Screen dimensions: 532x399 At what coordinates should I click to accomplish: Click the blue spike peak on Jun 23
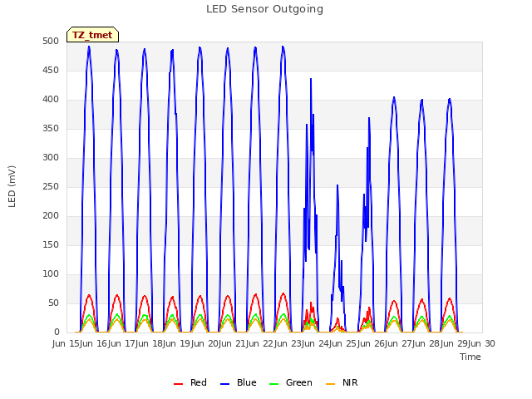(x=310, y=79)
